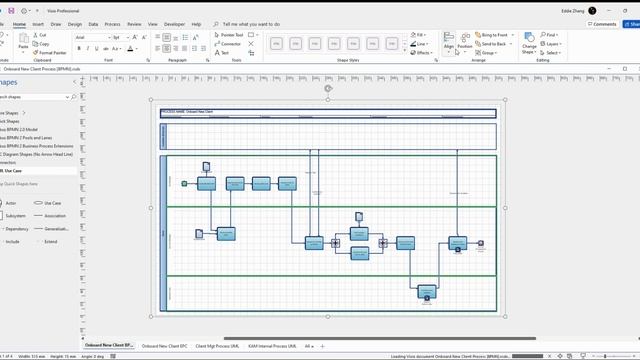Open the All pages list button
Image resolution: width=640 pixels, height=360 pixels.
(309, 346)
